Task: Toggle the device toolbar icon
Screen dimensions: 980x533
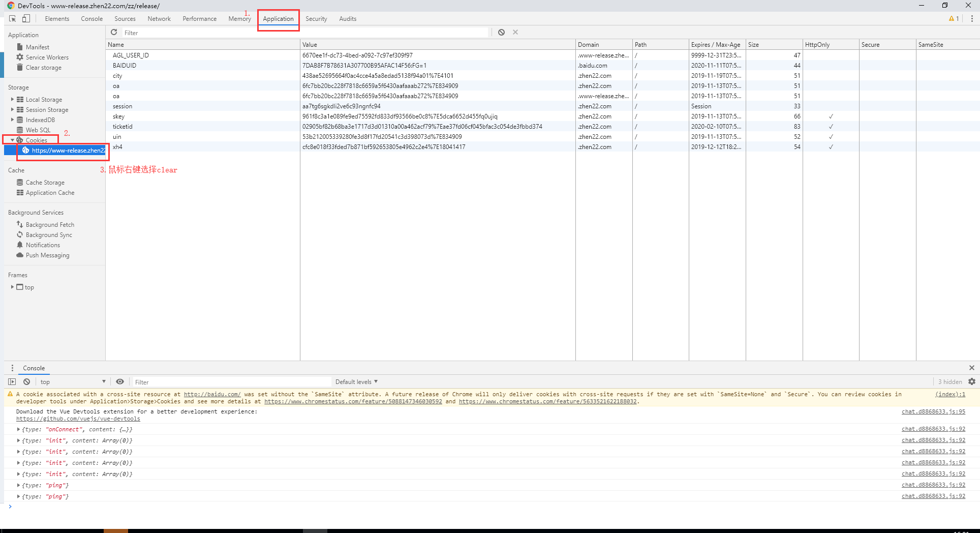Action: [x=26, y=18]
